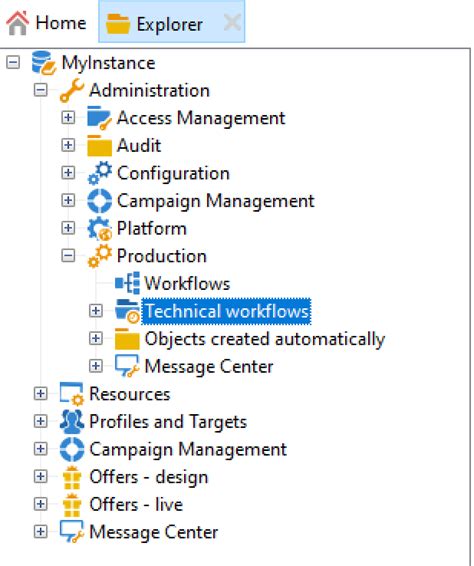Click the Platform gear icon
This screenshot has height=566, width=474.
[99, 228]
